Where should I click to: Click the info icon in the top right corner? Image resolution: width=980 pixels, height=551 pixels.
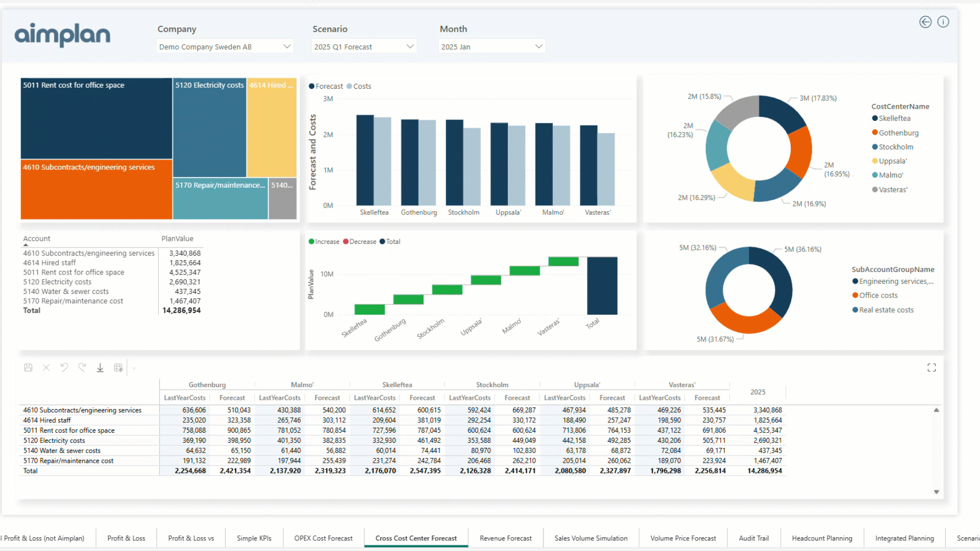(943, 22)
